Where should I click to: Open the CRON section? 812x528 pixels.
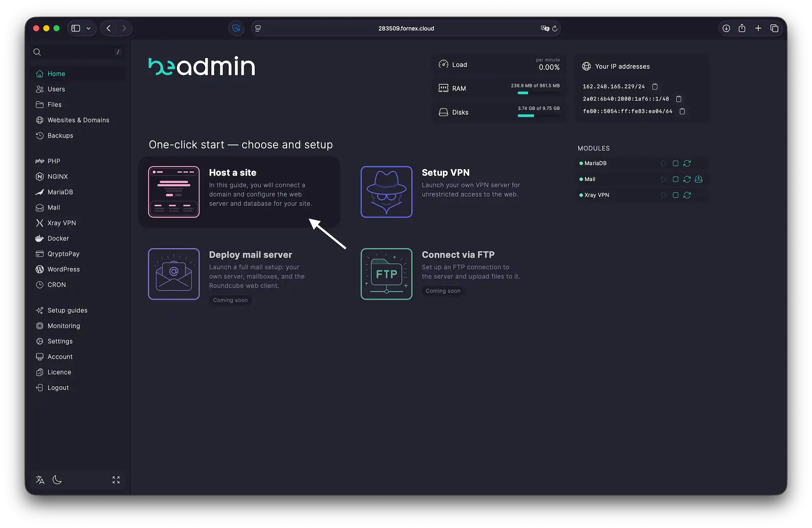[x=56, y=284]
